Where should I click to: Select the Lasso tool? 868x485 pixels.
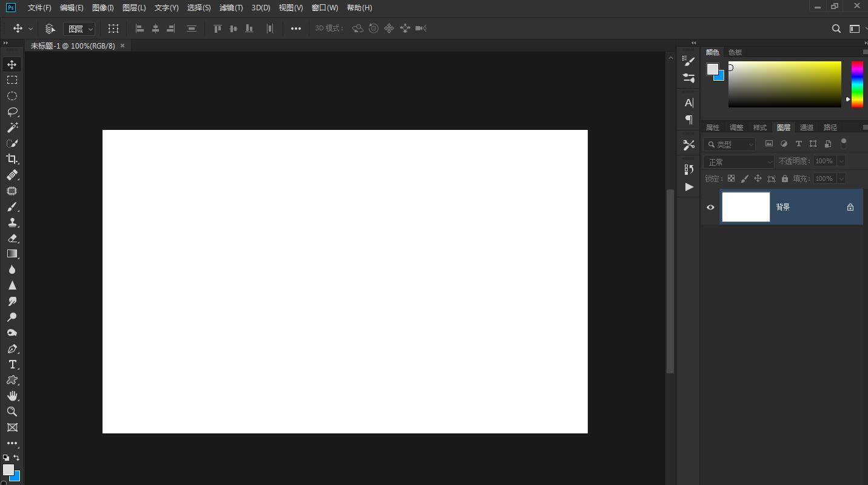(12, 112)
